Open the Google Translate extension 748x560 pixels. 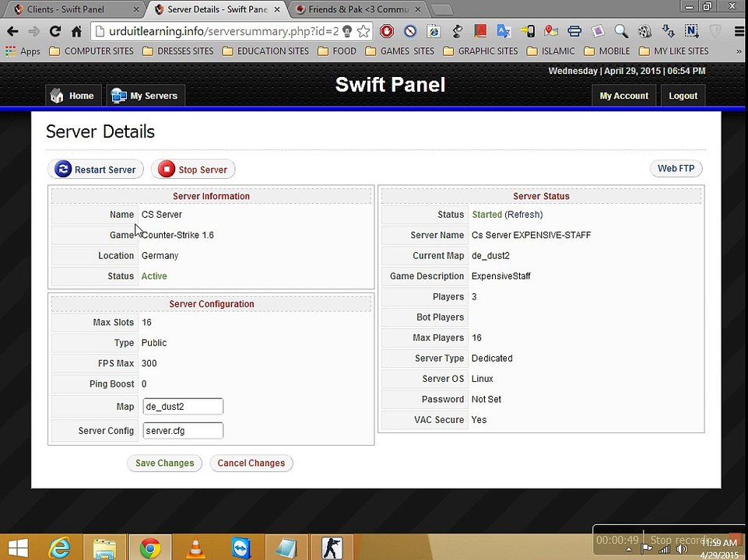click(x=504, y=31)
